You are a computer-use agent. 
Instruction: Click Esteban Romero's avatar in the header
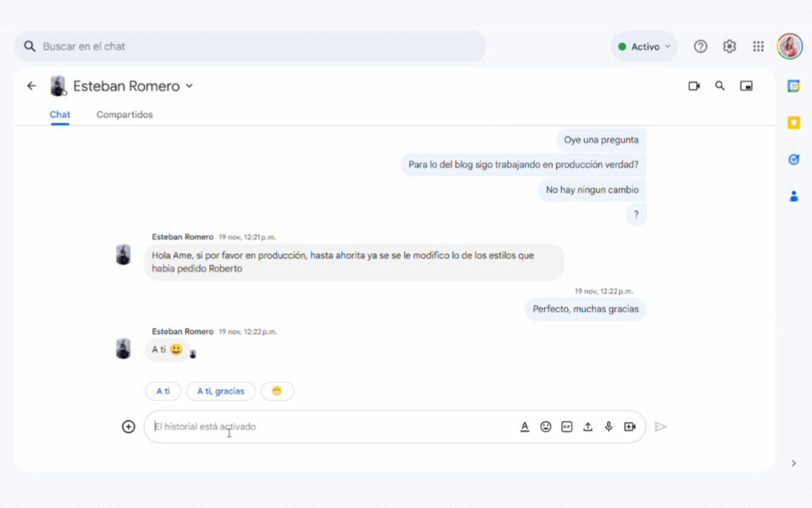[x=58, y=86]
